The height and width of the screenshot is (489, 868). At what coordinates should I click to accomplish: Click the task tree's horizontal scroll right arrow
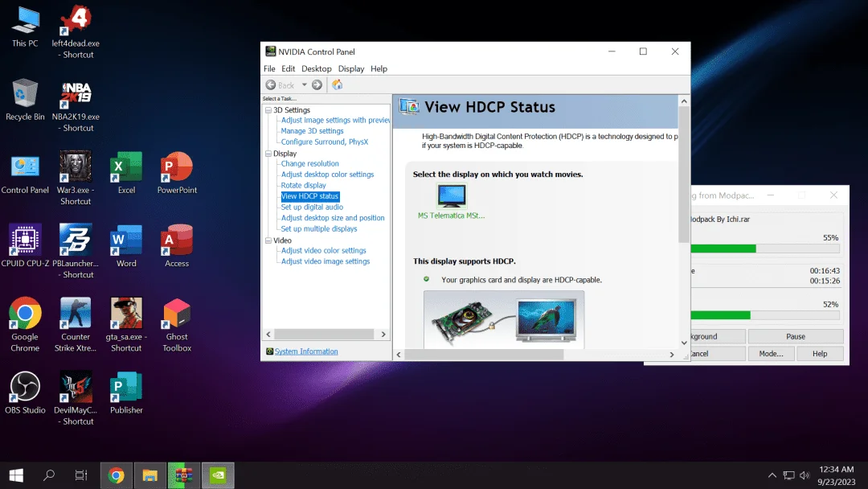click(x=383, y=335)
